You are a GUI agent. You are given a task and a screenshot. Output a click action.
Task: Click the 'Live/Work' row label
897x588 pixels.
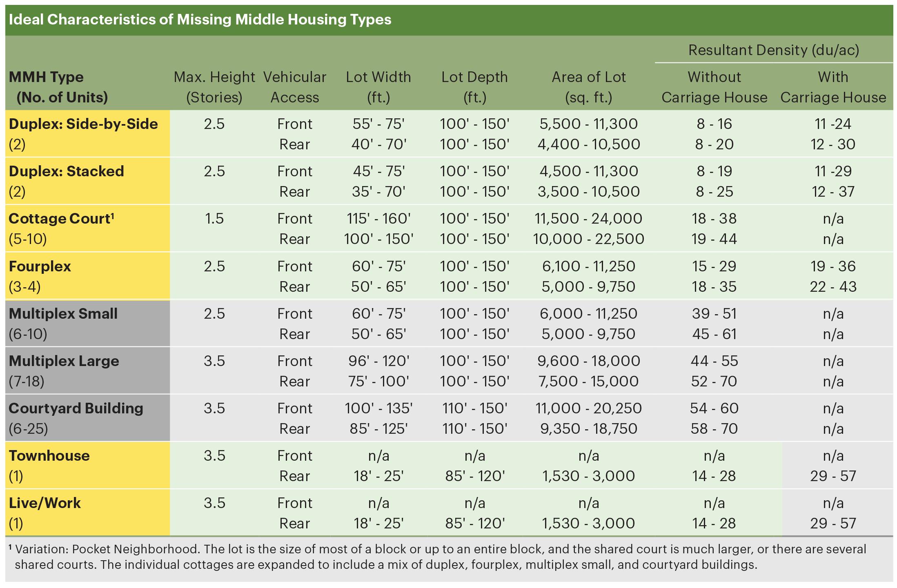click(45, 503)
